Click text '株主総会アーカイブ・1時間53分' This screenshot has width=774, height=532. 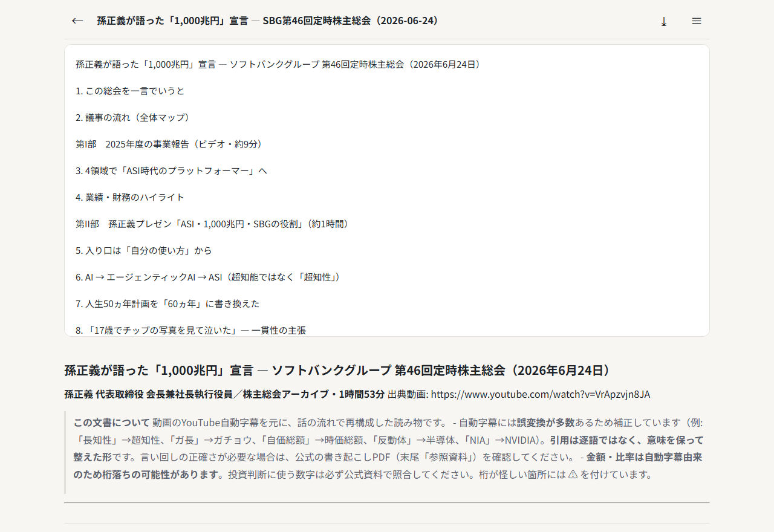(313, 394)
